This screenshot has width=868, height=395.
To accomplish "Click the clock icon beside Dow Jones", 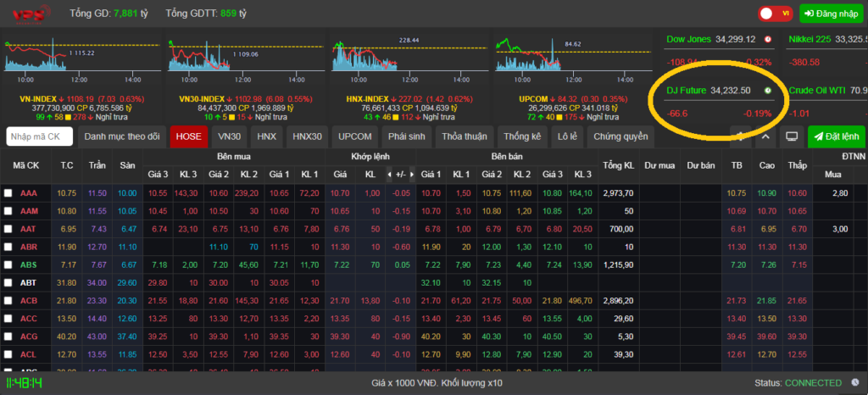I will 768,39.
